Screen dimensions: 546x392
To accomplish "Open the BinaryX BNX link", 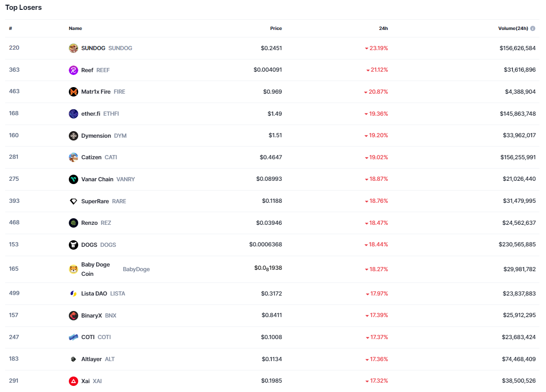I will [92, 316].
